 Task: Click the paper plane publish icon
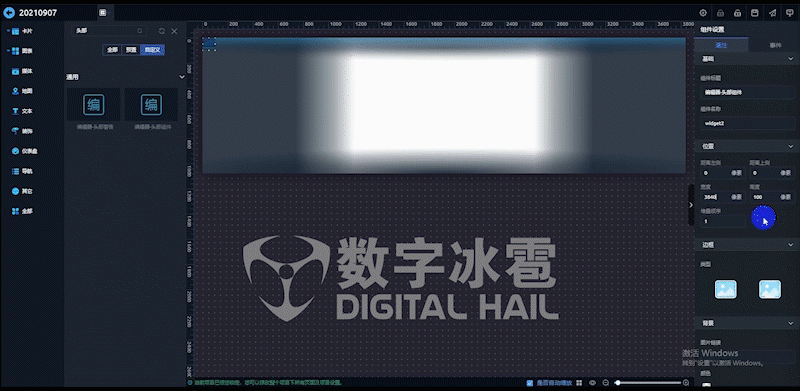tap(773, 13)
